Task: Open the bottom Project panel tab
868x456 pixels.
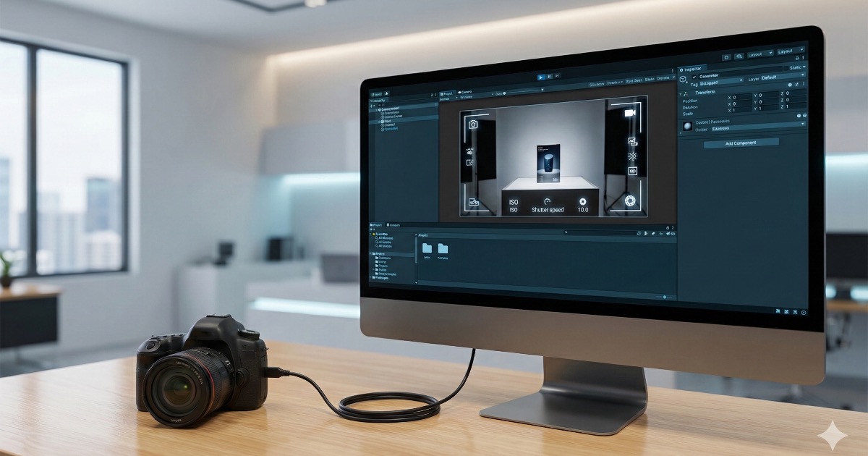Action: tap(376, 225)
